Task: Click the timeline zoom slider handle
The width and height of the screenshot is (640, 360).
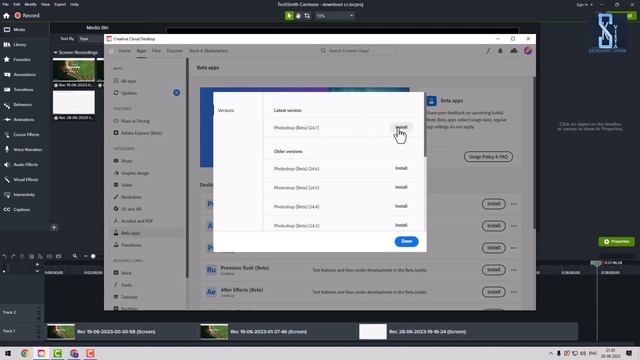Action: click(93, 256)
